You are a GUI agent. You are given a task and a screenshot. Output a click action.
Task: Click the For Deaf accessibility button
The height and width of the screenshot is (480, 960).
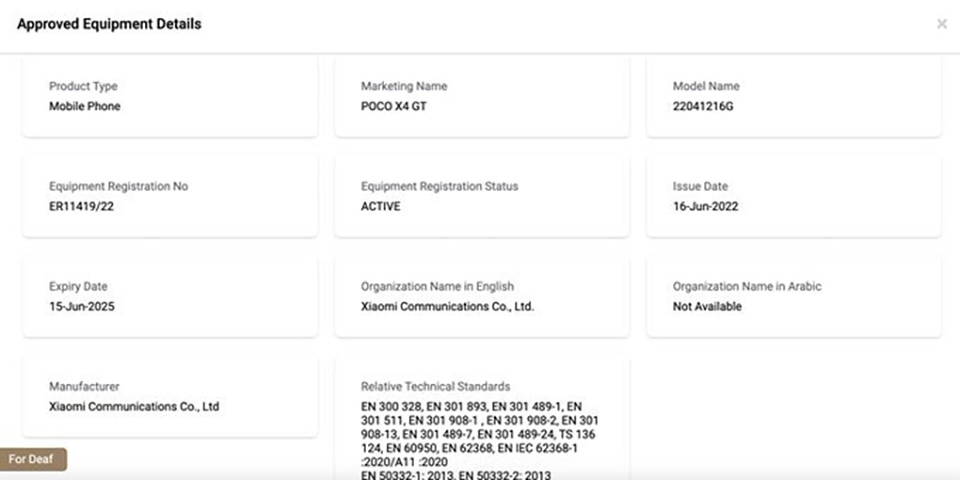[32, 459]
